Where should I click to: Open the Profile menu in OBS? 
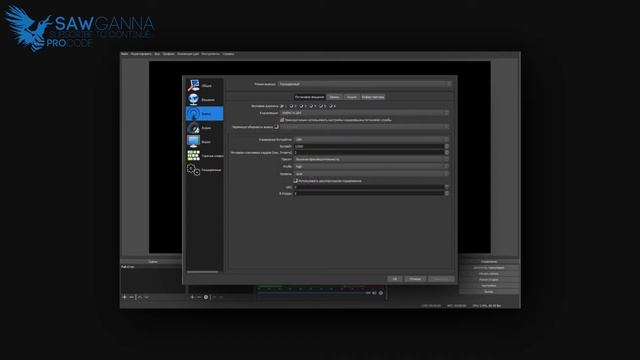(x=169, y=54)
